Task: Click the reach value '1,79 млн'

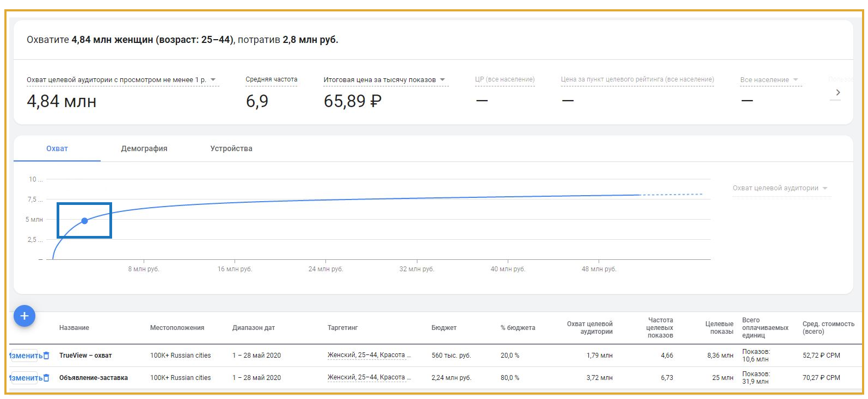Action: pos(600,356)
